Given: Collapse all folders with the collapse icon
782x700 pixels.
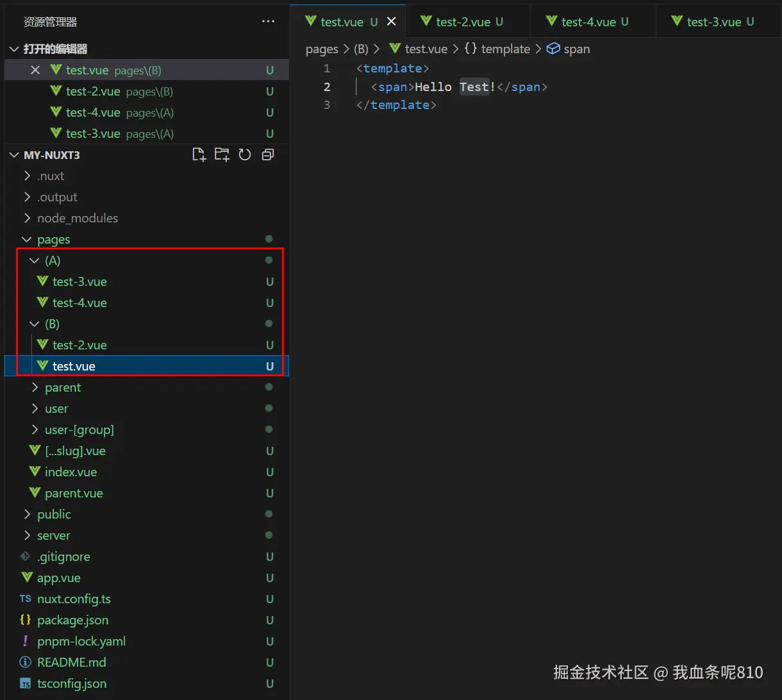Looking at the screenshot, I should 268,154.
